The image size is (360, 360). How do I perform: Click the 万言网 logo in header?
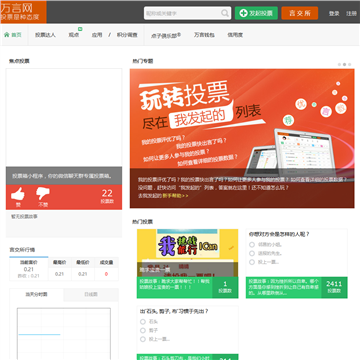pos(23,12)
